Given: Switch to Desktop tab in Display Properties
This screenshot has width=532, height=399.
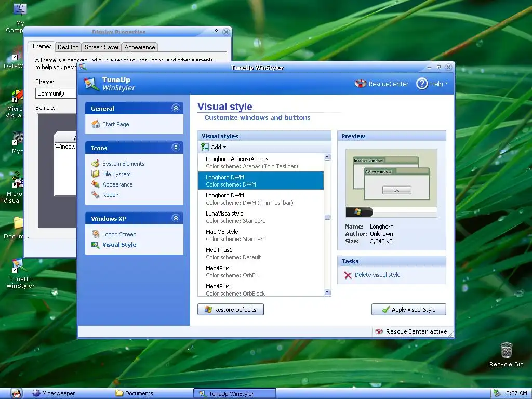Looking at the screenshot, I should (x=68, y=47).
